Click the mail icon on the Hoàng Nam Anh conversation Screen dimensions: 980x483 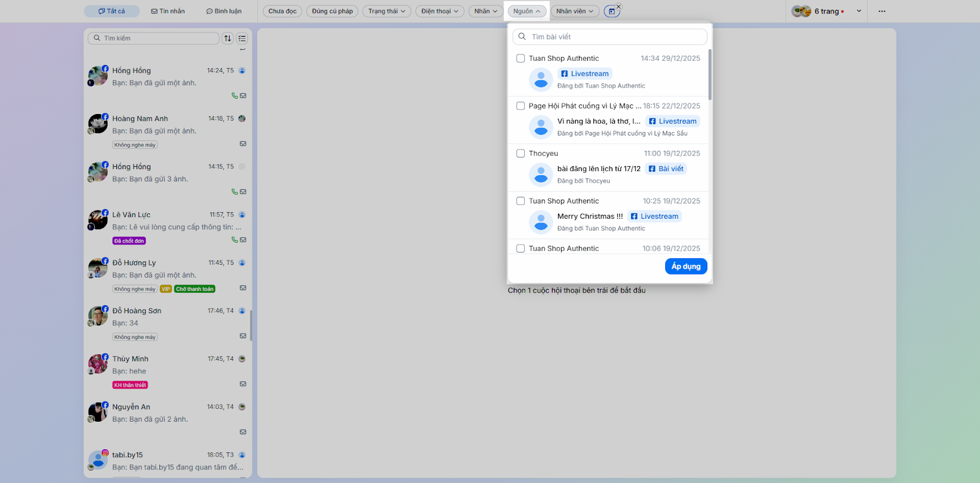tap(243, 144)
